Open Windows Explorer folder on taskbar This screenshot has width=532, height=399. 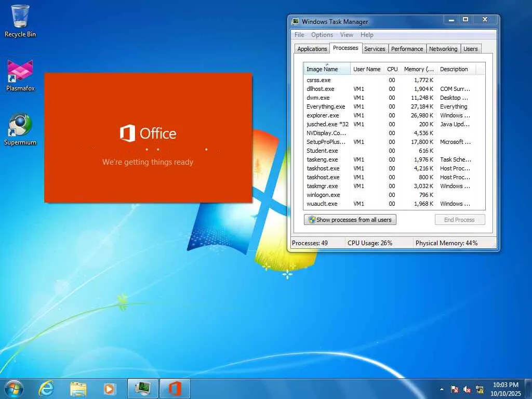tap(78, 389)
